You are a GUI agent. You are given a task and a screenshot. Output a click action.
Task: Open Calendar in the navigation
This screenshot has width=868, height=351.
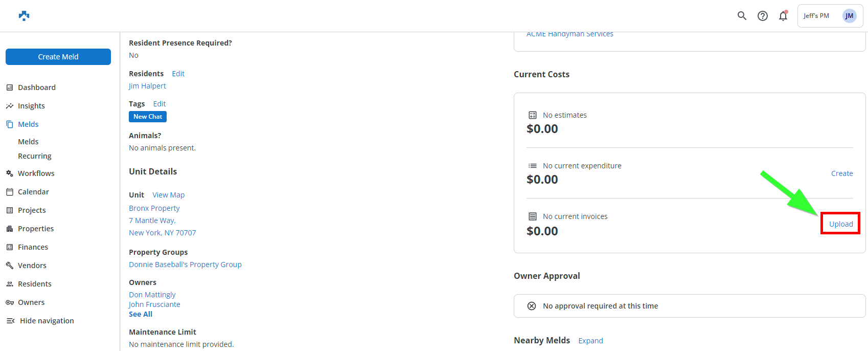pyautogui.click(x=33, y=192)
